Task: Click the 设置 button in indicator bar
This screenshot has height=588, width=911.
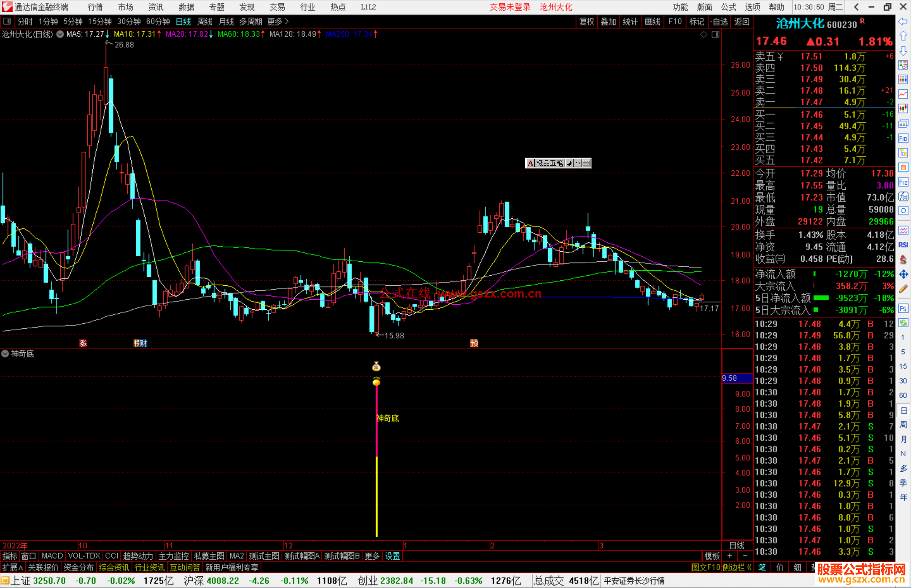Action: (392, 556)
